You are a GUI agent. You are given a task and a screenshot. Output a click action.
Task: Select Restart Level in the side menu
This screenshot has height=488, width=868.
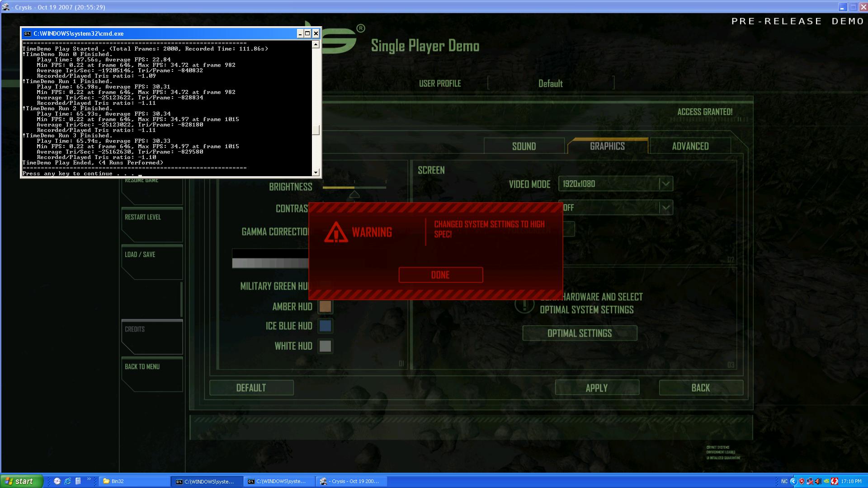(x=152, y=225)
